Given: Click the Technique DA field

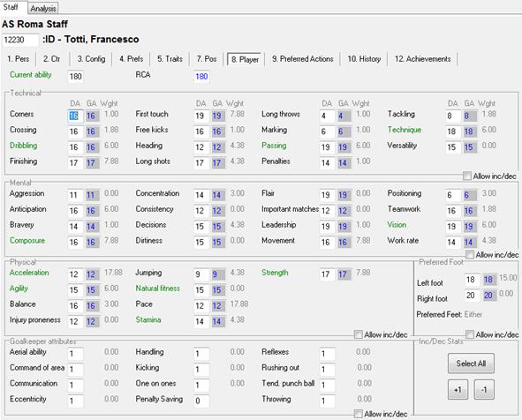Looking at the screenshot, I should coord(453,131).
